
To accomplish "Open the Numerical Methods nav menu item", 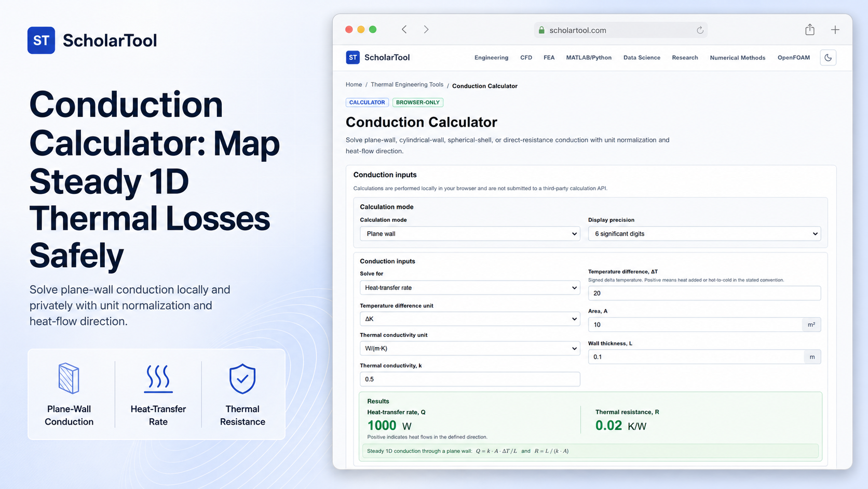I will (x=738, y=58).
